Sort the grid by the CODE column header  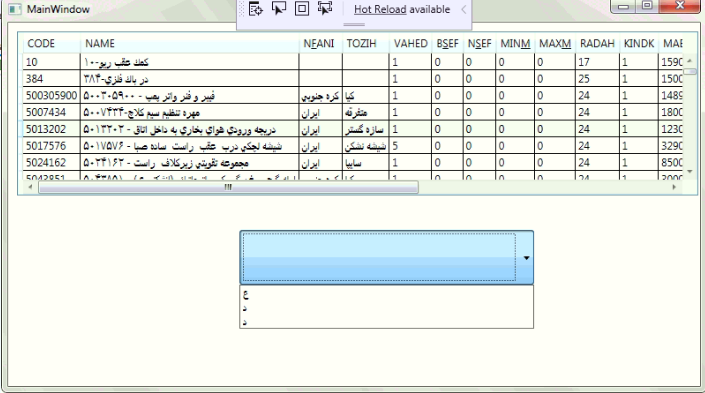[x=51, y=44]
